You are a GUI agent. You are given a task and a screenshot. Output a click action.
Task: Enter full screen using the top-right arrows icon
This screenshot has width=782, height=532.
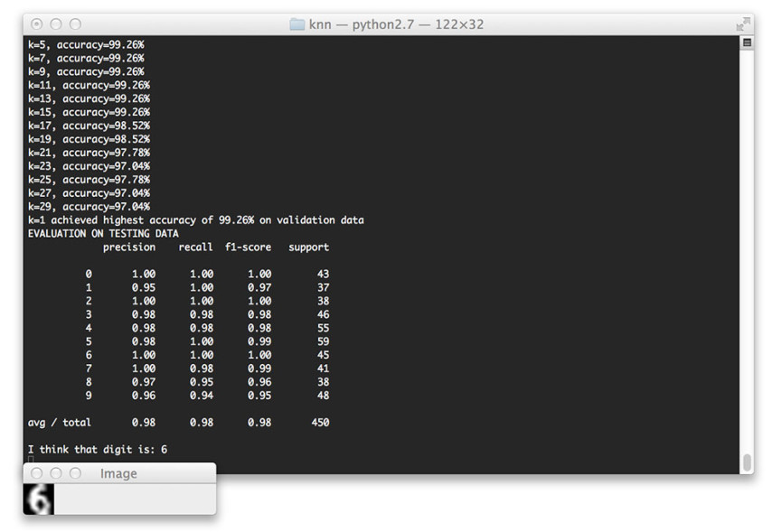coord(743,24)
